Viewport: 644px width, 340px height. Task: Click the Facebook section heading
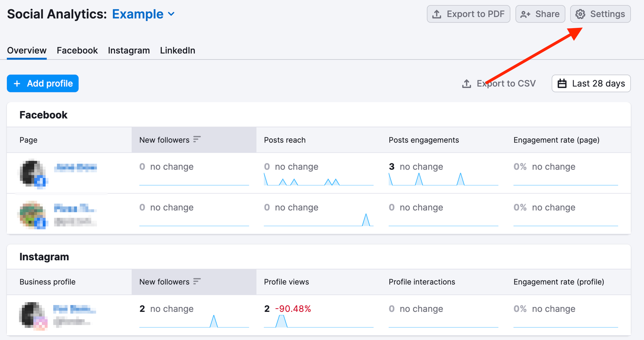click(43, 115)
